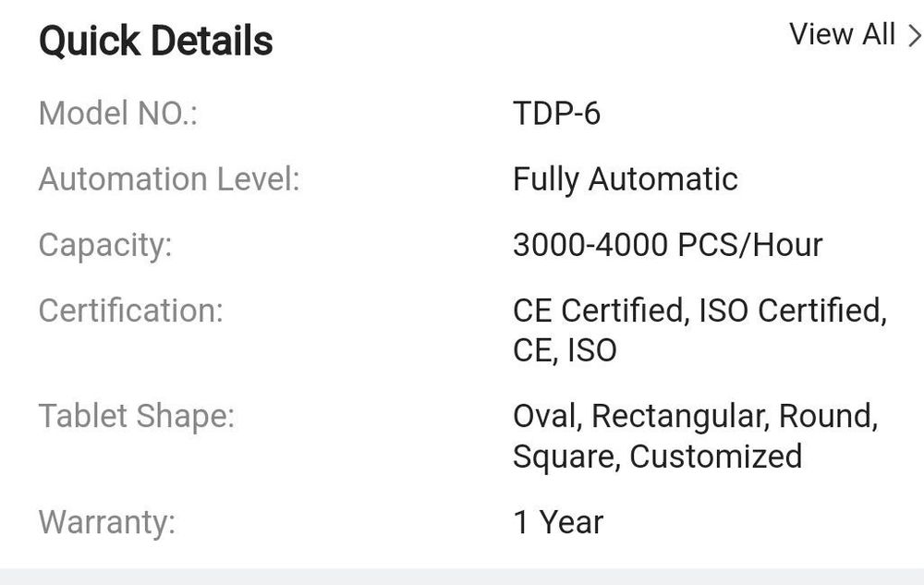Screen dimensions: 924x585
Task: Click the 1 Year warranty value
Action: (x=558, y=522)
